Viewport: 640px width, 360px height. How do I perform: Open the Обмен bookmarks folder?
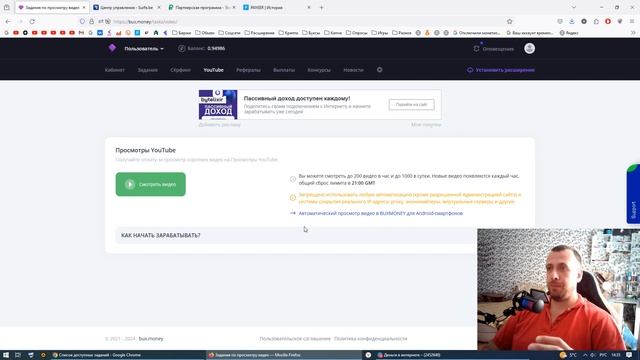point(204,33)
